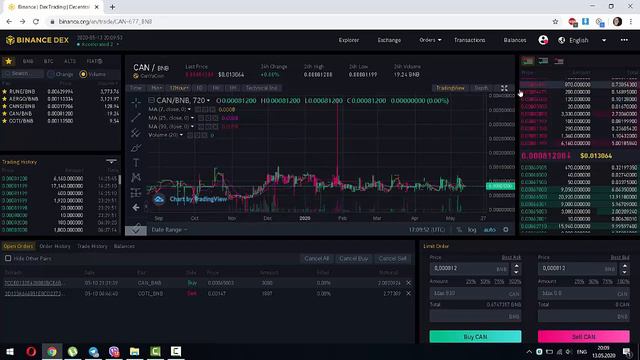The image size is (640, 360).
Task: Click the Cancel Sell button
Action: pyautogui.click(x=392, y=258)
